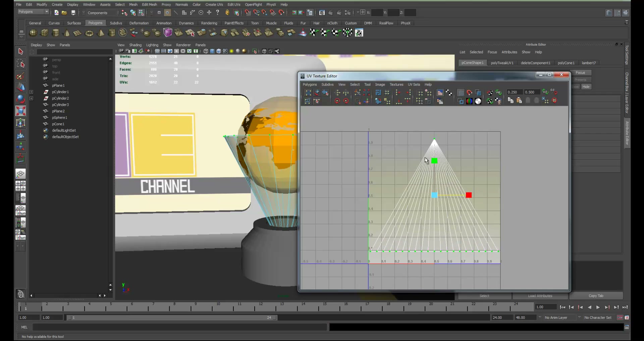644x341 pixels.
Task: Activate the Scale tool in toolbox
Action: [20, 111]
